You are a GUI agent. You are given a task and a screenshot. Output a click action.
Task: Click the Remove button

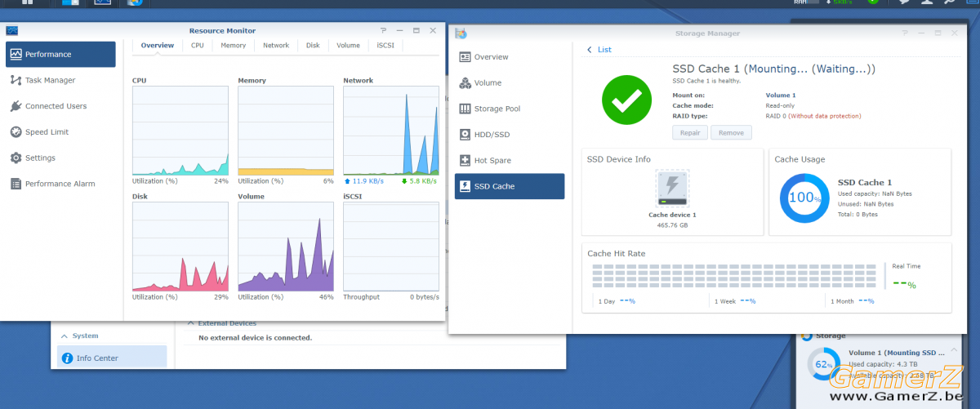731,132
